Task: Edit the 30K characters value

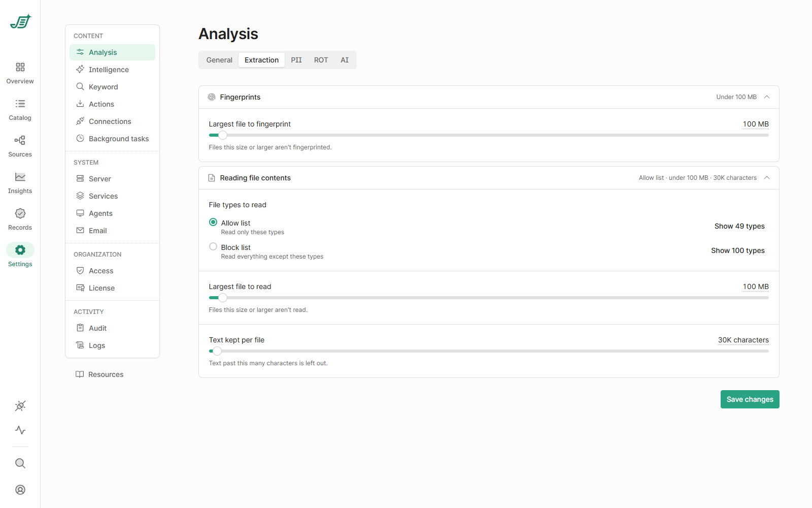Action: click(743, 340)
